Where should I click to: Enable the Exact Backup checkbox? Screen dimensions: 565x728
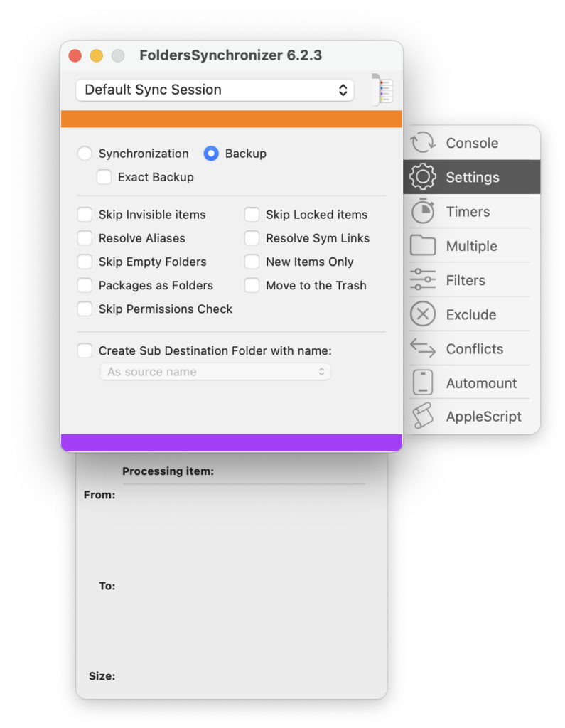pos(104,177)
